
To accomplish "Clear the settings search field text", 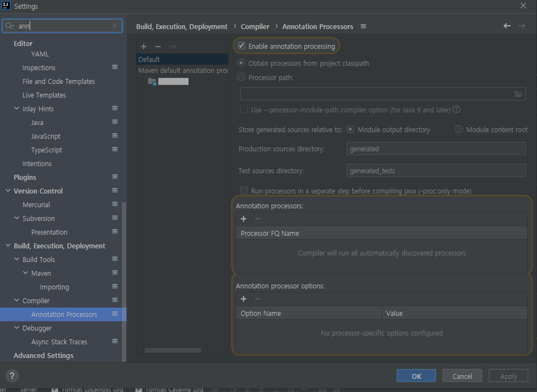I will tap(115, 26).
